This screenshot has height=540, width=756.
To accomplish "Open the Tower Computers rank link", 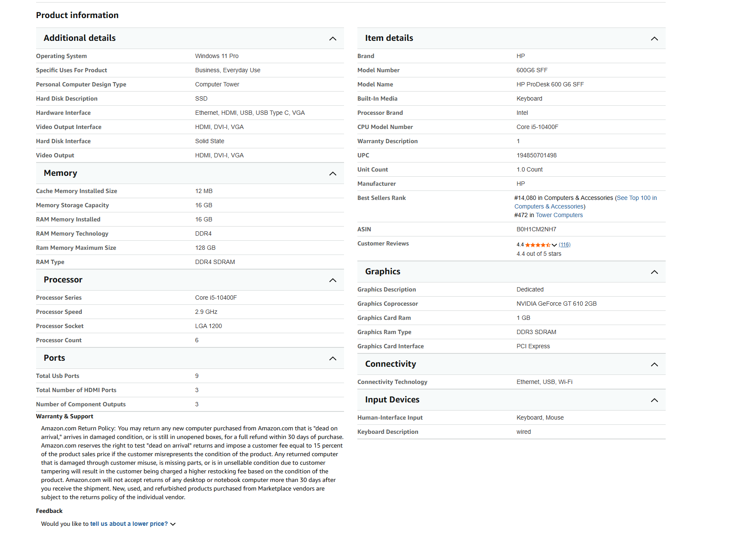I will tap(559, 215).
